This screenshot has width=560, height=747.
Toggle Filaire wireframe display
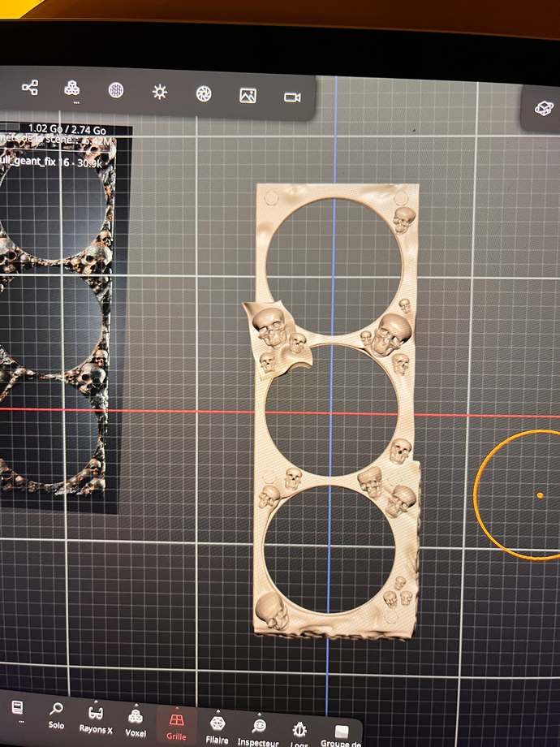(x=218, y=723)
